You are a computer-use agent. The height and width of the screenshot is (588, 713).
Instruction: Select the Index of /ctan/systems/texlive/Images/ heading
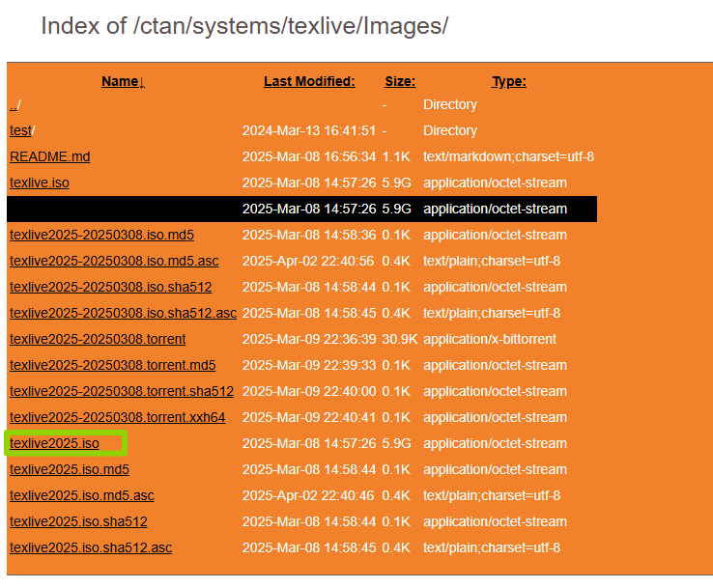click(244, 26)
